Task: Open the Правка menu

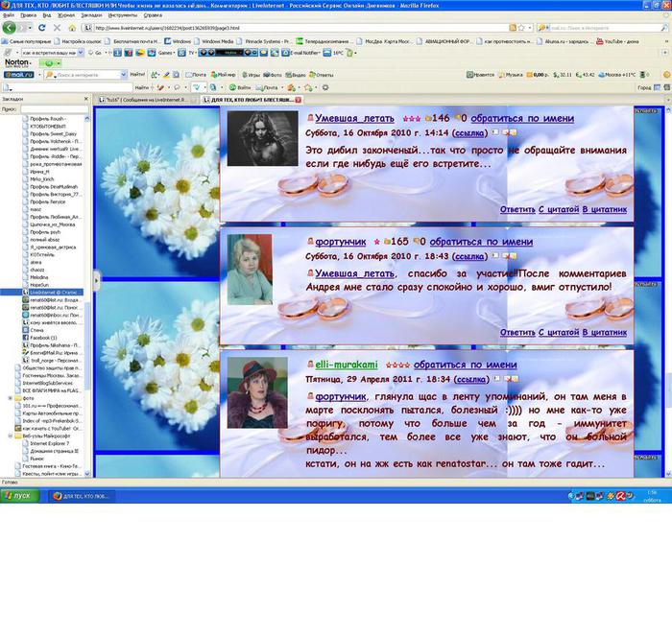Action: click(x=28, y=15)
